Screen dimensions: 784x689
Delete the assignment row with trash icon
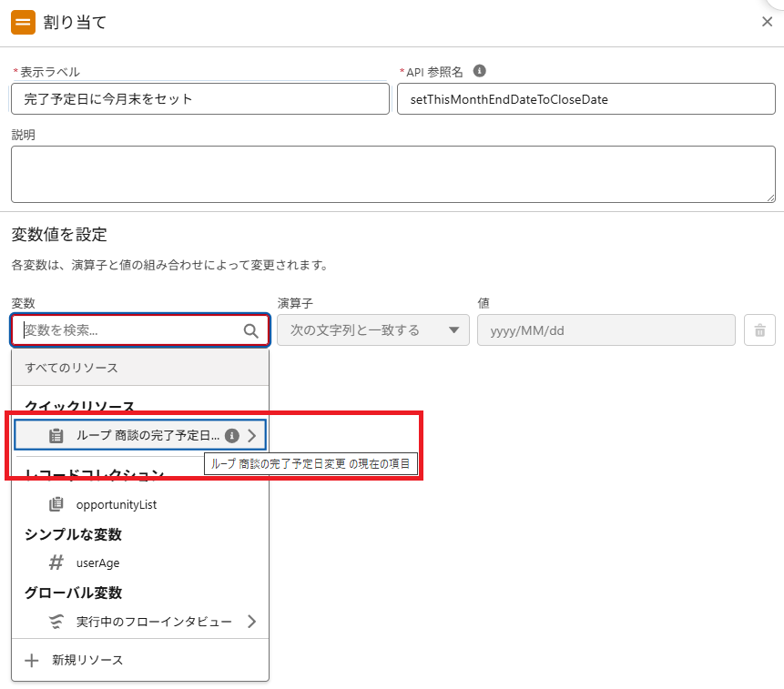click(x=759, y=329)
